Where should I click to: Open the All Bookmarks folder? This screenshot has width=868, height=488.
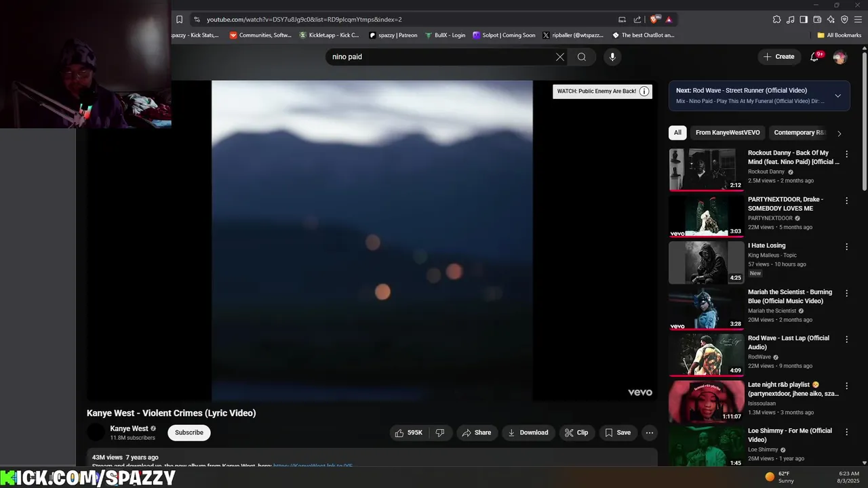(839, 35)
